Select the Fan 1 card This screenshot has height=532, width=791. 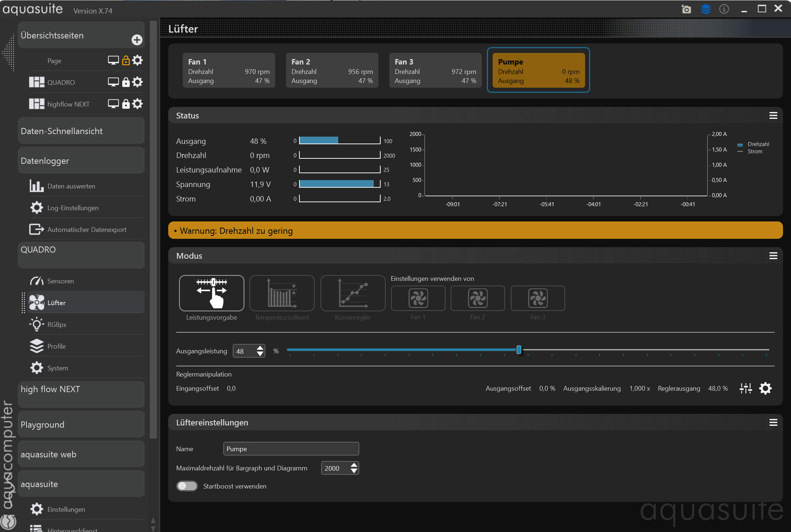(229, 70)
